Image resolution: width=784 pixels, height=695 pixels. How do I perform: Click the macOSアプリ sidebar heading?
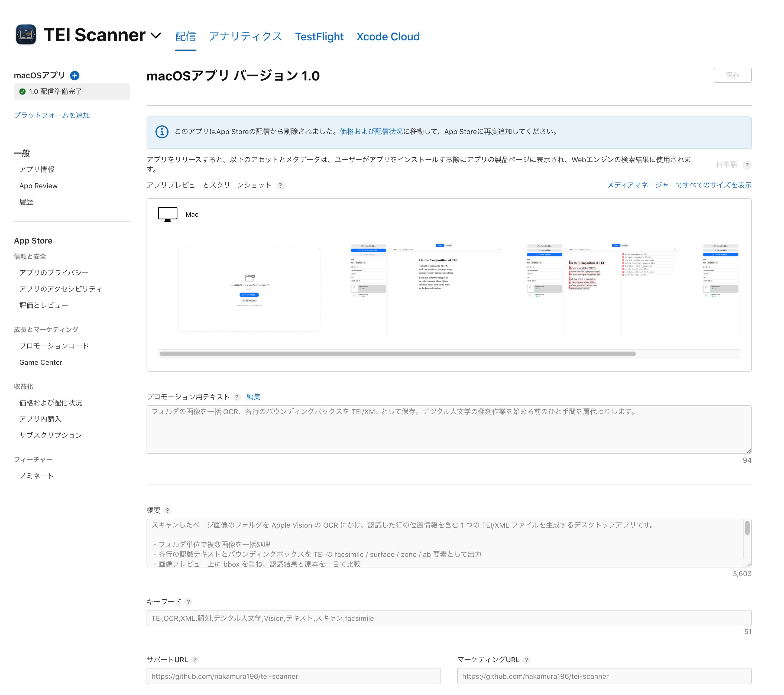[x=40, y=75]
